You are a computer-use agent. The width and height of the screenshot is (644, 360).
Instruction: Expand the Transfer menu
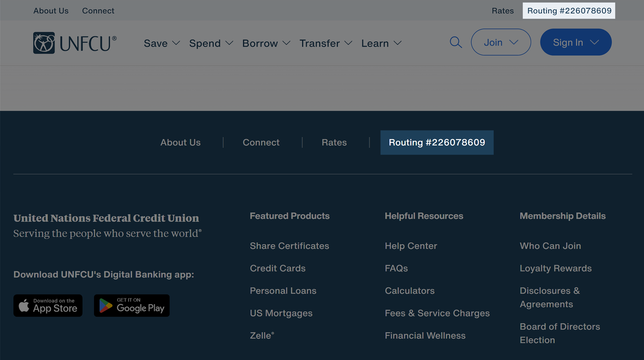326,43
